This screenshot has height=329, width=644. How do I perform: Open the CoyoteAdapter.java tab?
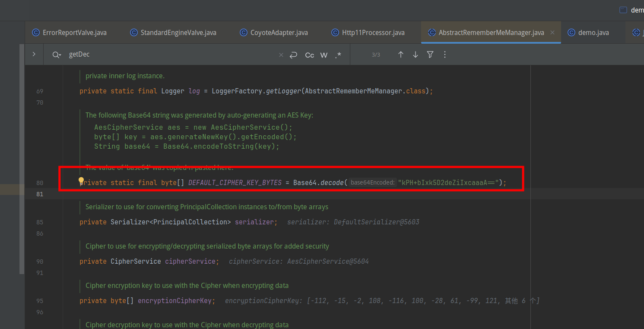pos(274,32)
